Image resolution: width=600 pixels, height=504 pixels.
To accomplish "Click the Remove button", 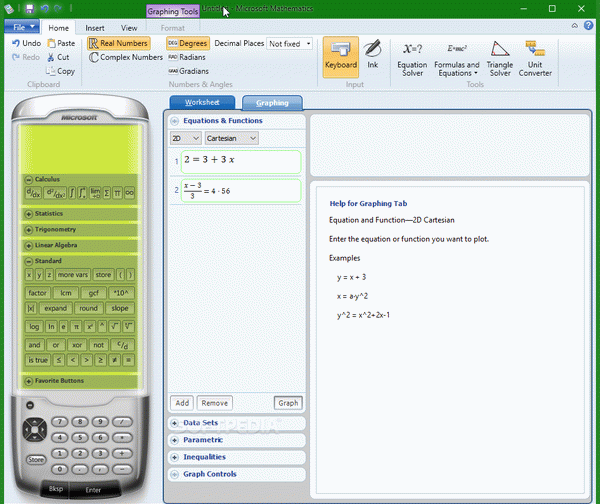I will [x=215, y=403].
